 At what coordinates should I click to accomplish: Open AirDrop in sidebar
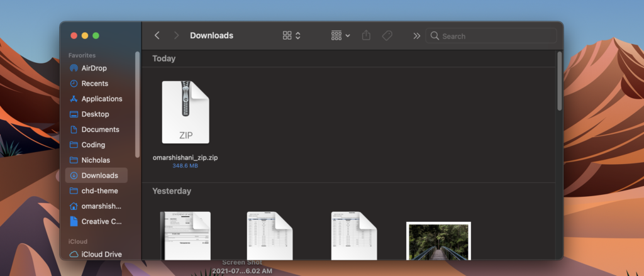[96, 68]
